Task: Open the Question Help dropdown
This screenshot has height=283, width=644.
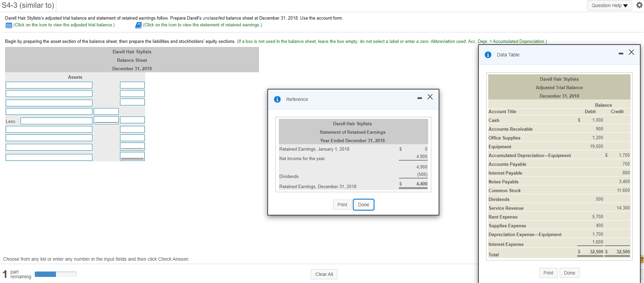Action: point(610,5)
